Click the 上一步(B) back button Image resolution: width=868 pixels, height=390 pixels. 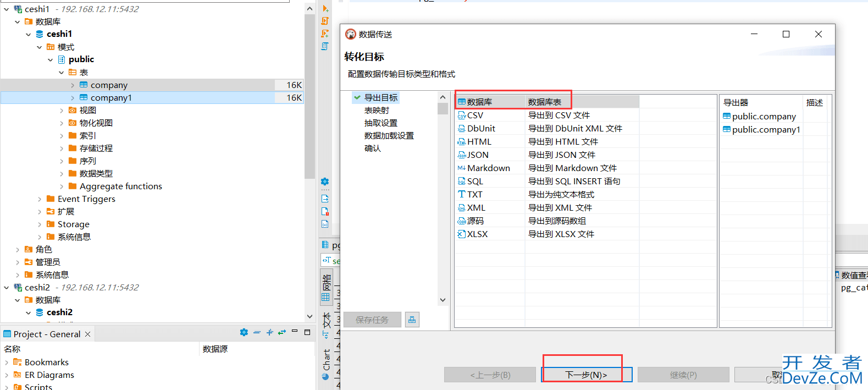490,375
